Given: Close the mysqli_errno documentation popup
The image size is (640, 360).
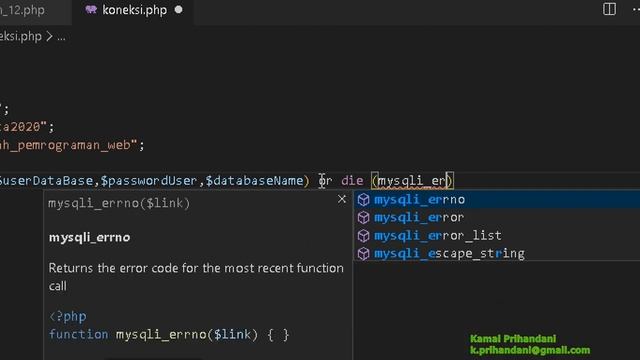Looking at the screenshot, I should [x=342, y=199].
